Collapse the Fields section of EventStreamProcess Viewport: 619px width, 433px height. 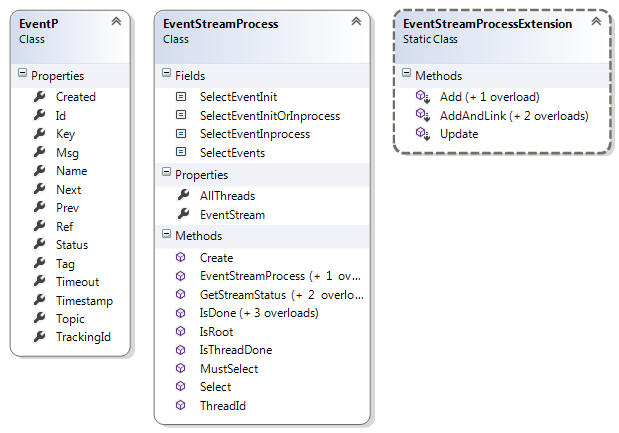tap(167, 73)
